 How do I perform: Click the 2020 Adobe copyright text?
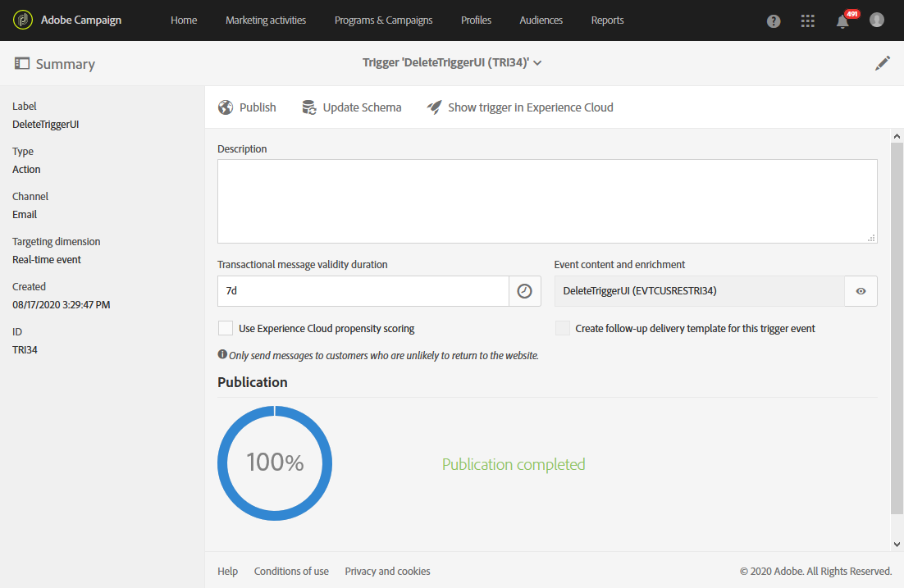(x=815, y=571)
